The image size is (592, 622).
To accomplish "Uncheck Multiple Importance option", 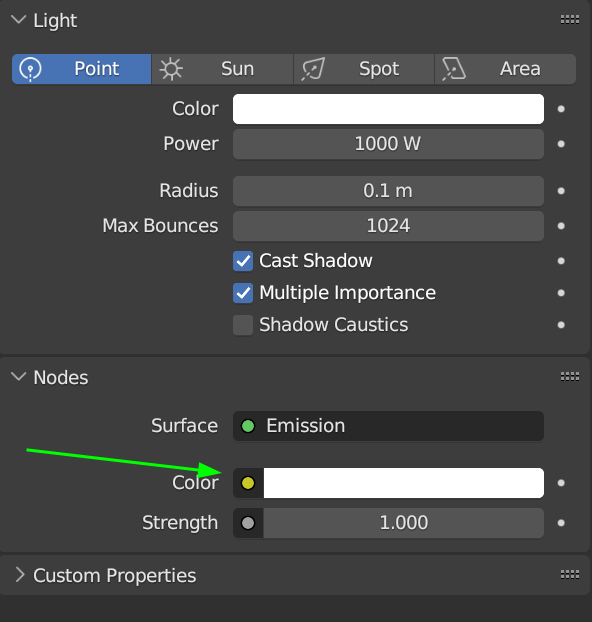I will coord(243,293).
